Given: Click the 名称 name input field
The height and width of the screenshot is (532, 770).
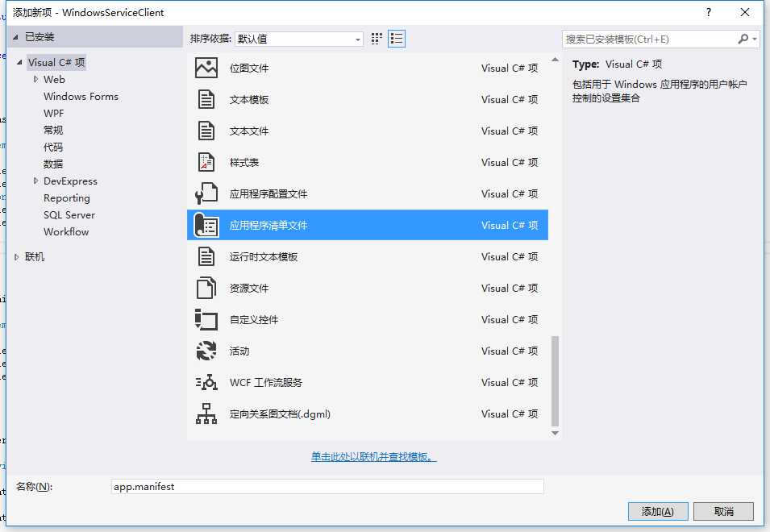Looking at the screenshot, I should [327, 486].
